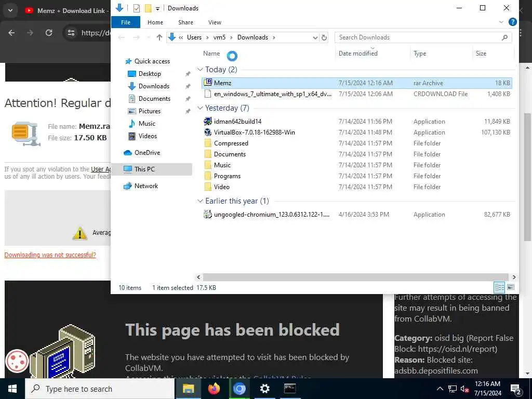Open the Command Prompt taskbar icon

coord(290,389)
